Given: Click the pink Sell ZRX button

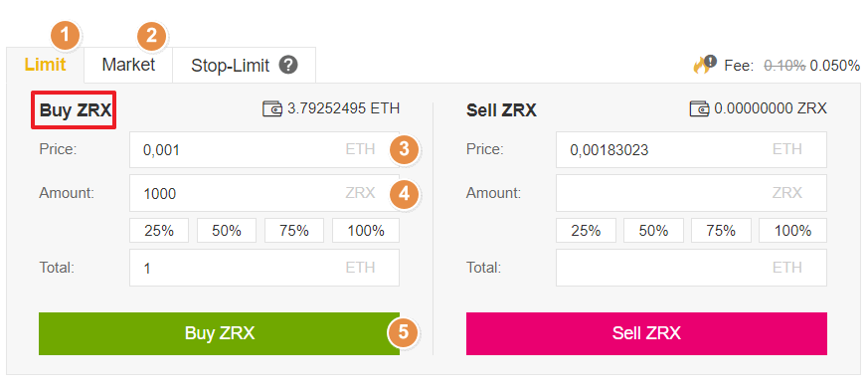Looking at the screenshot, I should point(646,333).
